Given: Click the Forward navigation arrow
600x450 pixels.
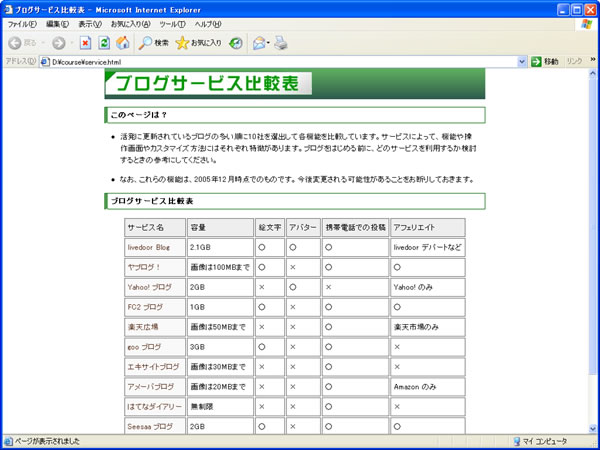Looking at the screenshot, I should click(x=58, y=43).
